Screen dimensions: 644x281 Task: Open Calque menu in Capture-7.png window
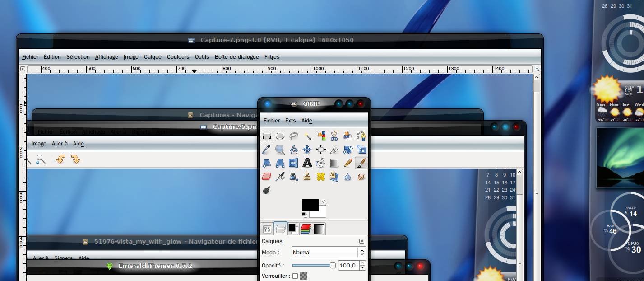coord(153,57)
